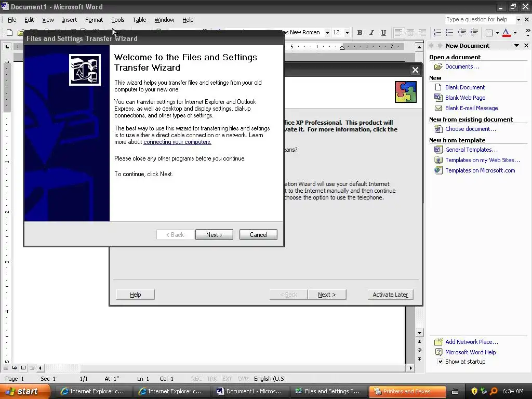This screenshot has width=532, height=399.
Task: Click the Increase Indent icon
Action: 474,33
